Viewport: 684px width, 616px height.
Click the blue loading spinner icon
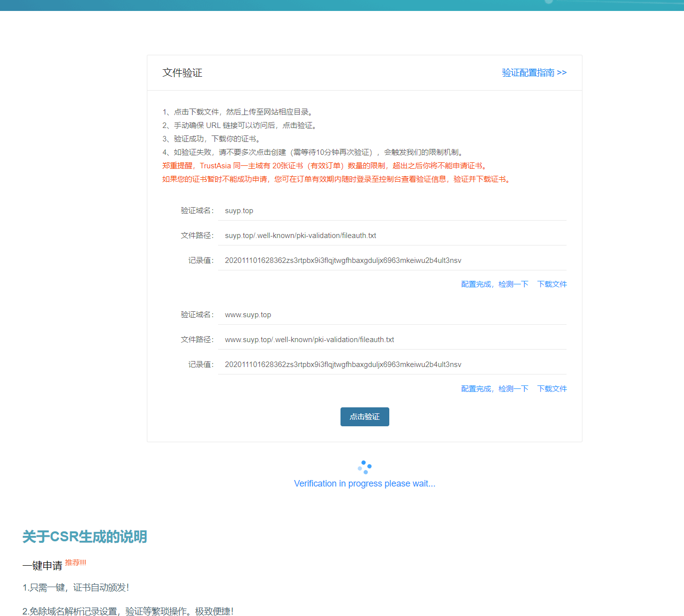tap(364, 467)
